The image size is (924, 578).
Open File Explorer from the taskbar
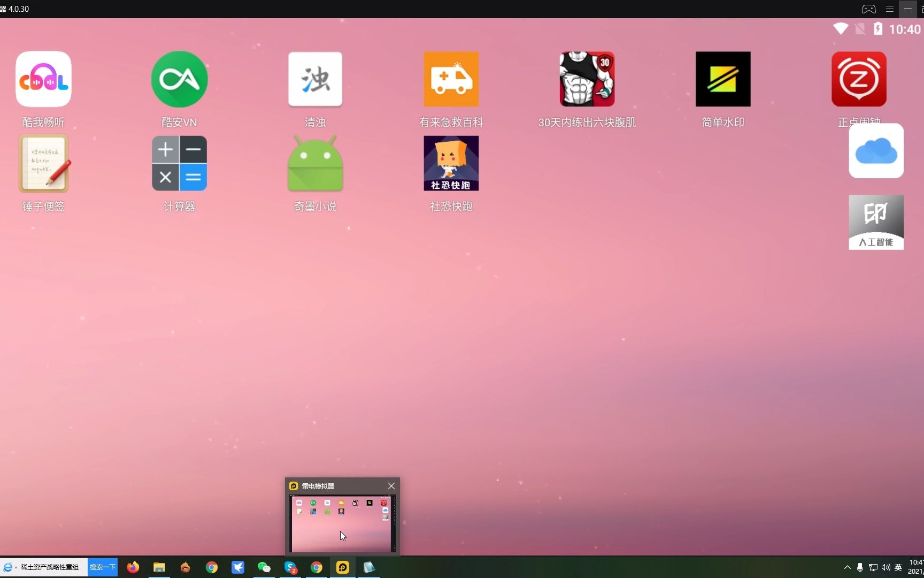tap(159, 567)
